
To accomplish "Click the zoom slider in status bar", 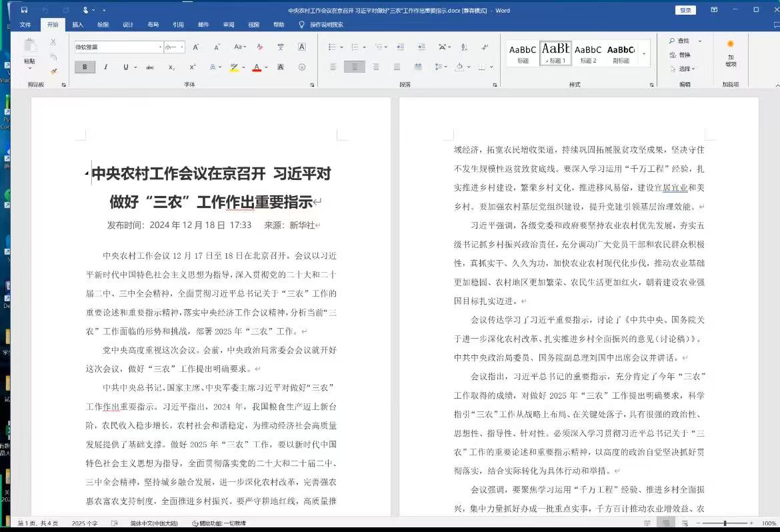I will point(725,523).
